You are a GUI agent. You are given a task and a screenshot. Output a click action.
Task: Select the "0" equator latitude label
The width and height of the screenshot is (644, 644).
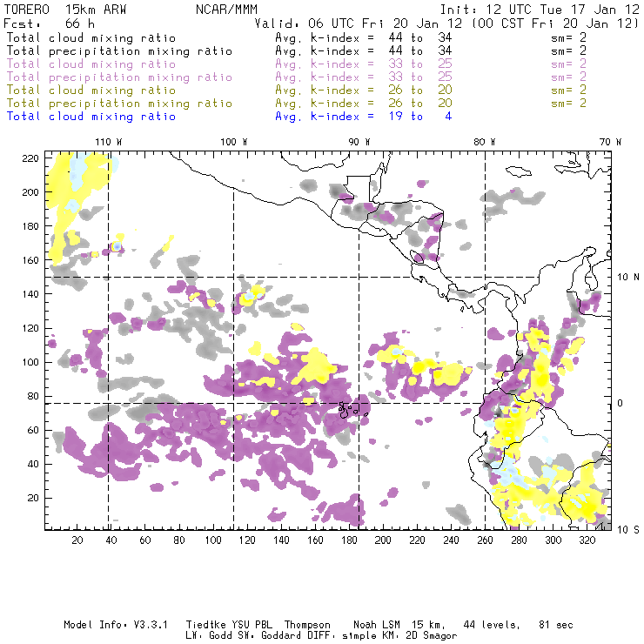pos(621,403)
